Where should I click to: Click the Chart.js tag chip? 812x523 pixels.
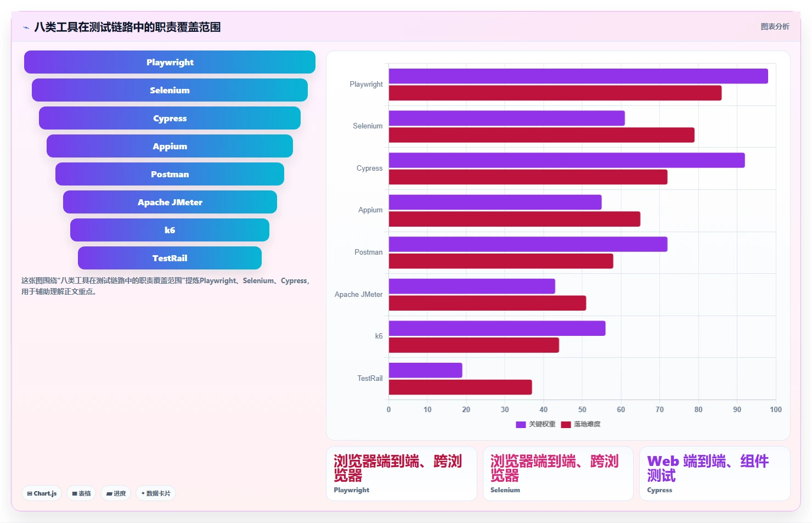(x=42, y=493)
